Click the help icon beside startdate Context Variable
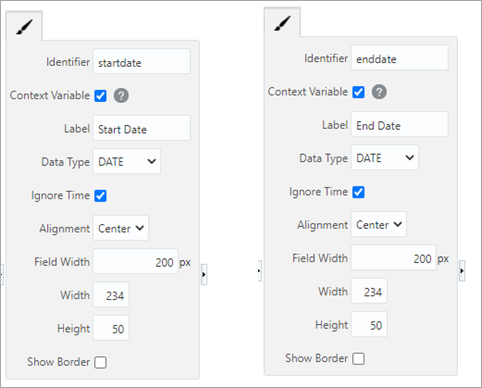Image resolution: width=482 pixels, height=388 pixels. 121,96
